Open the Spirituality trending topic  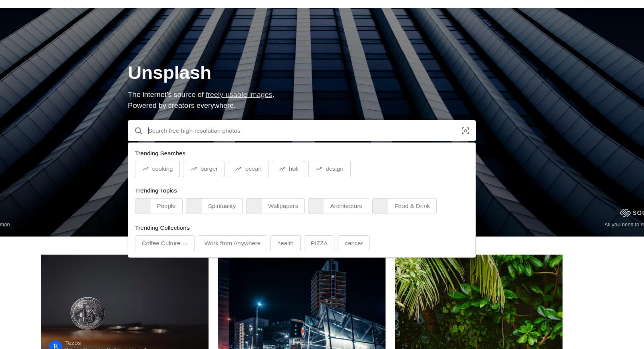point(214,206)
